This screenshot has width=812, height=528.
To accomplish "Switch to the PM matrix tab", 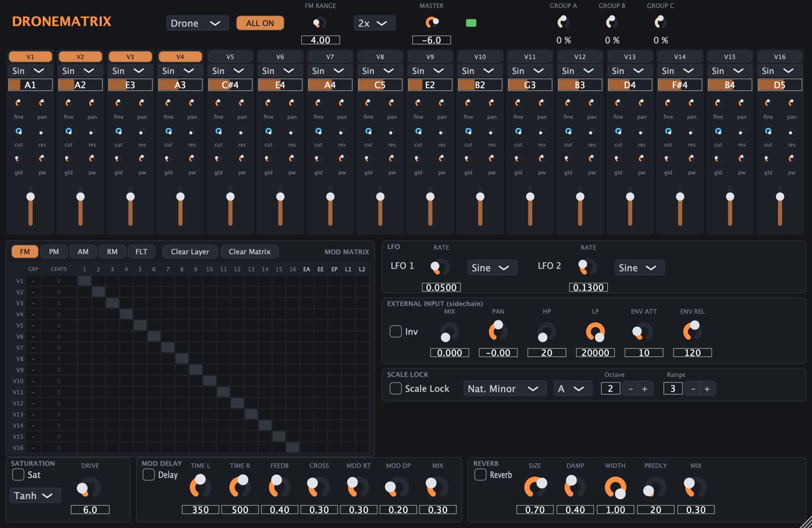I will pyautogui.click(x=54, y=252).
